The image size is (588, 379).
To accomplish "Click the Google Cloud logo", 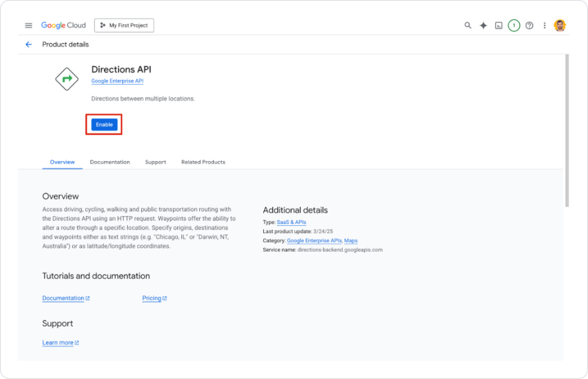I will click(63, 25).
